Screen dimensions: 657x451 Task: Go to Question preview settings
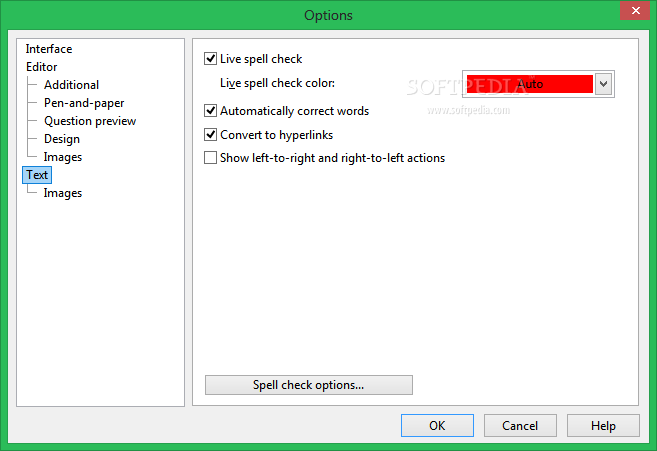click(90, 121)
